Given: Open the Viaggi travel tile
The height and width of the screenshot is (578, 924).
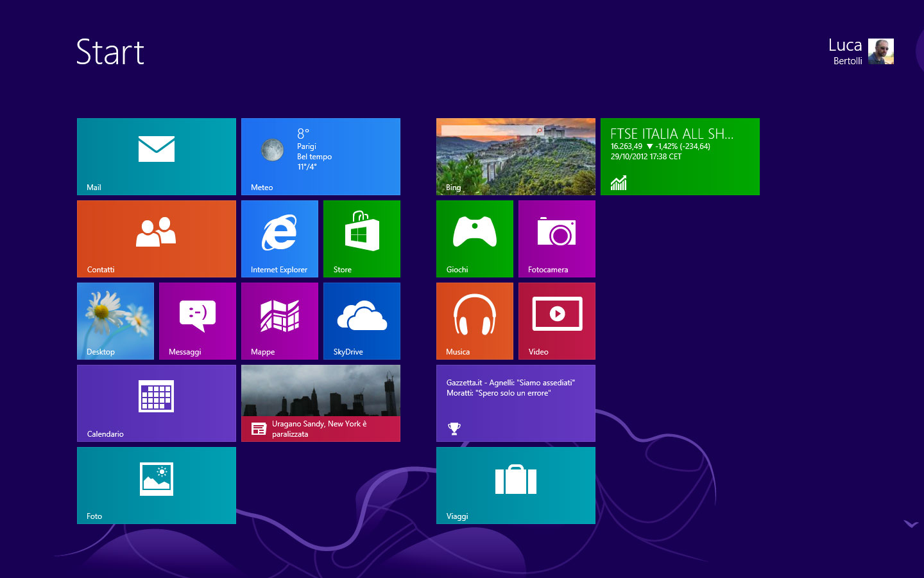Looking at the screenshot, I should 516,486.
